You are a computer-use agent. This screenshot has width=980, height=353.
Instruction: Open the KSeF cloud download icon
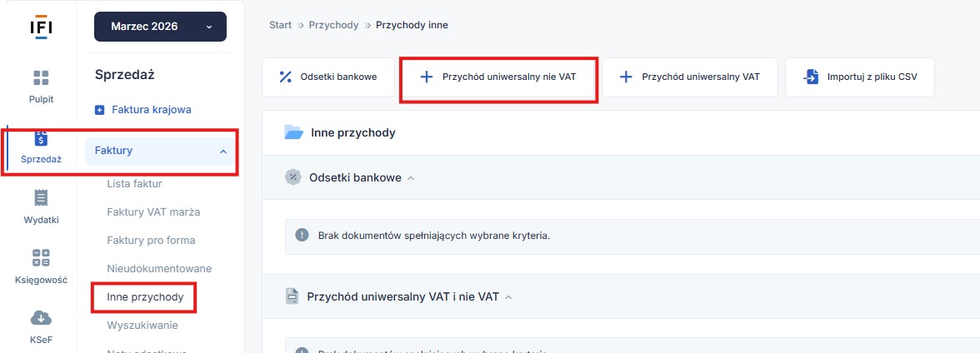(41, 317)
